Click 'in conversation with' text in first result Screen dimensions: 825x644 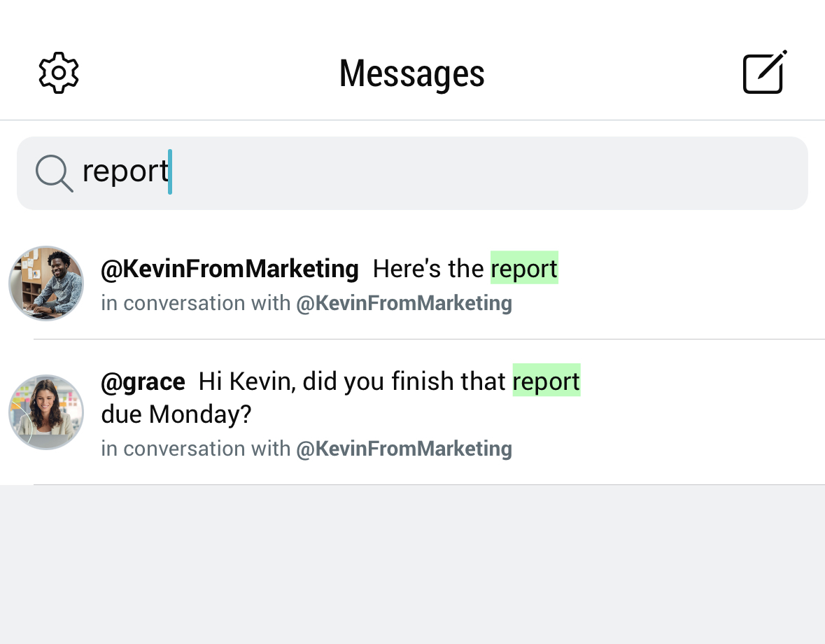pyautogui.click(x=196, y=304)
